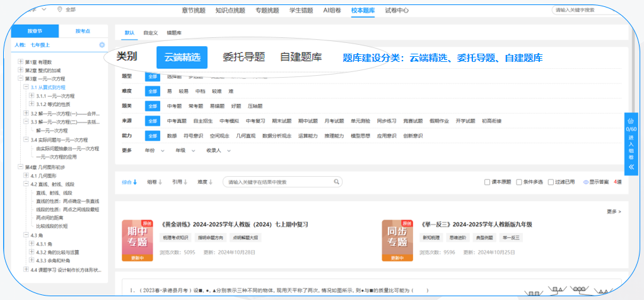Click the 期中专题 cover thumbnail

[137, 241]
